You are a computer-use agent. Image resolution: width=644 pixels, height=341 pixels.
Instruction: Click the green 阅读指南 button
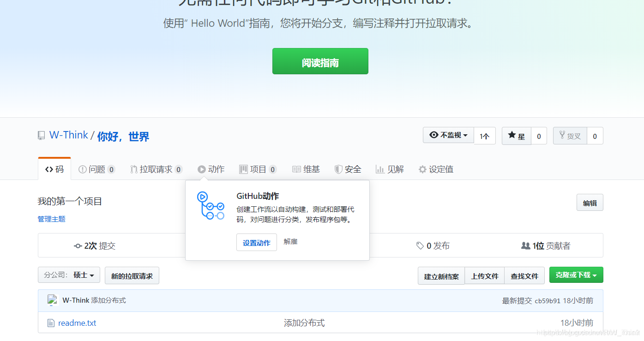320,61
